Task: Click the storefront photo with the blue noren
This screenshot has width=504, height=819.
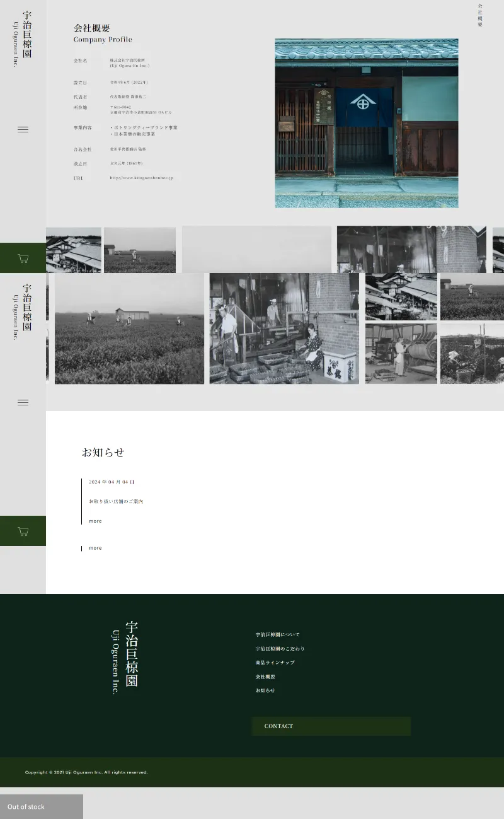Action: click(366, 123)
